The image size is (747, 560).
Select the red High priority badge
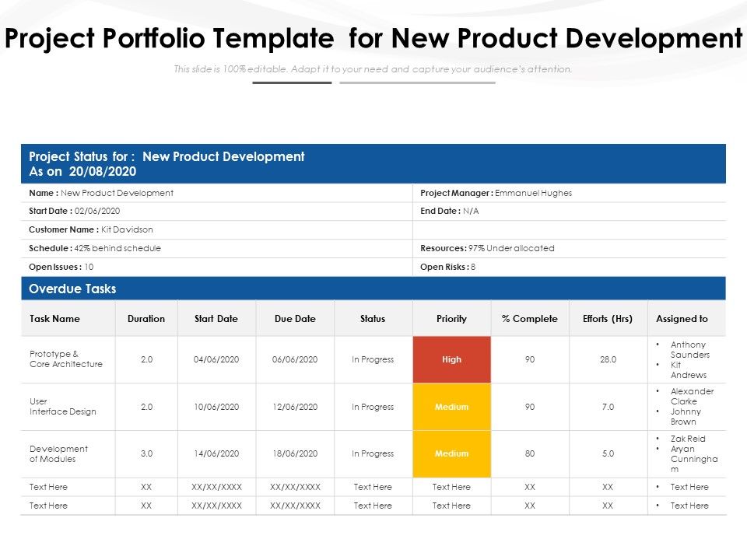click(452, 359)
